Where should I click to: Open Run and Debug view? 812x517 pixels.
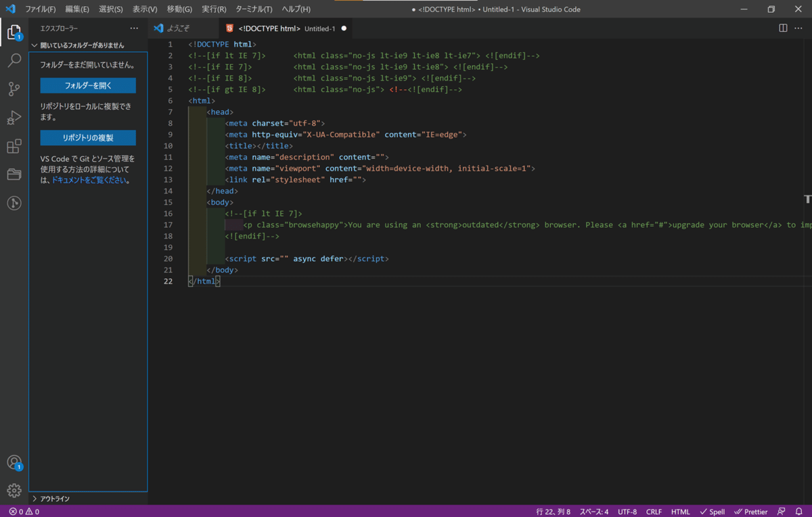pos(14,118)
